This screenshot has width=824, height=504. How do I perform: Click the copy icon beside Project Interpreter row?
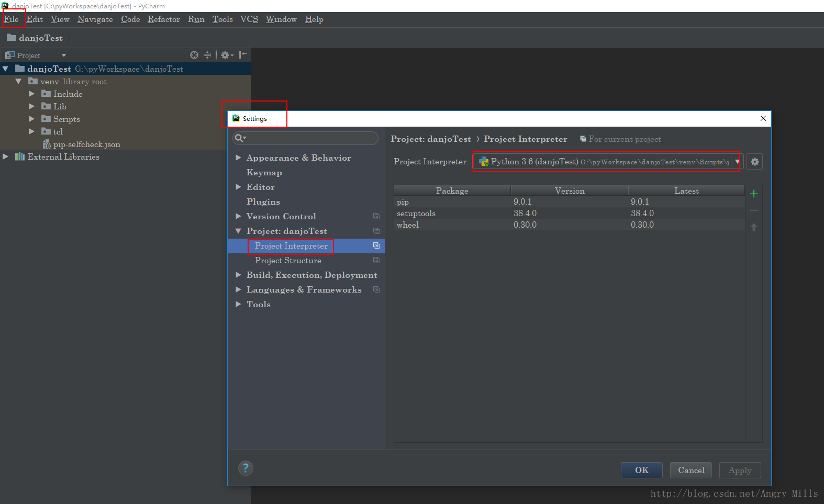[376, 245]
